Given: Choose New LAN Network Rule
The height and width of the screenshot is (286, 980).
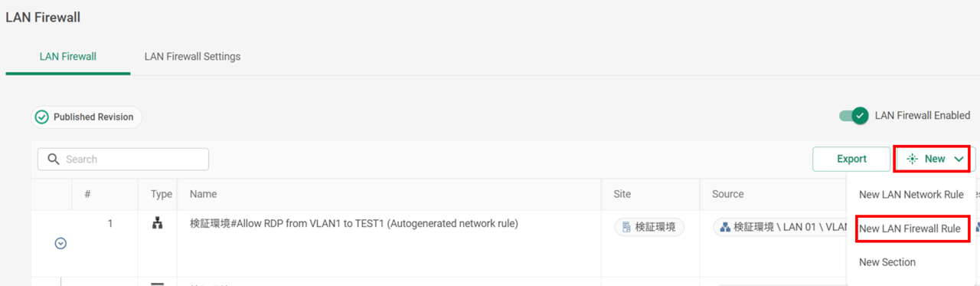Looking at the screenshot, I should [x=911, y=195].
